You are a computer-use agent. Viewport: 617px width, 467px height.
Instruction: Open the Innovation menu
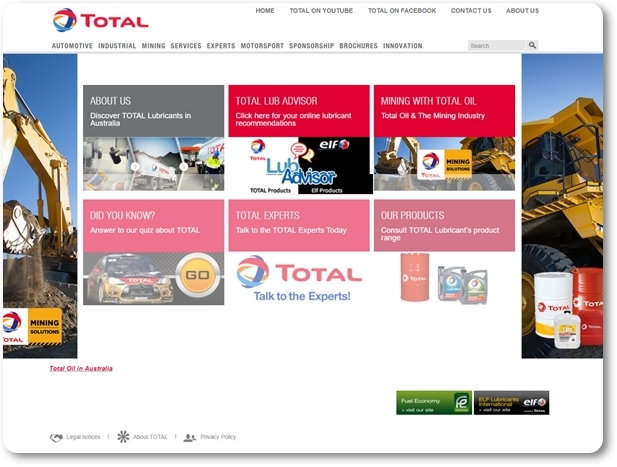click(x=403, y=46)
